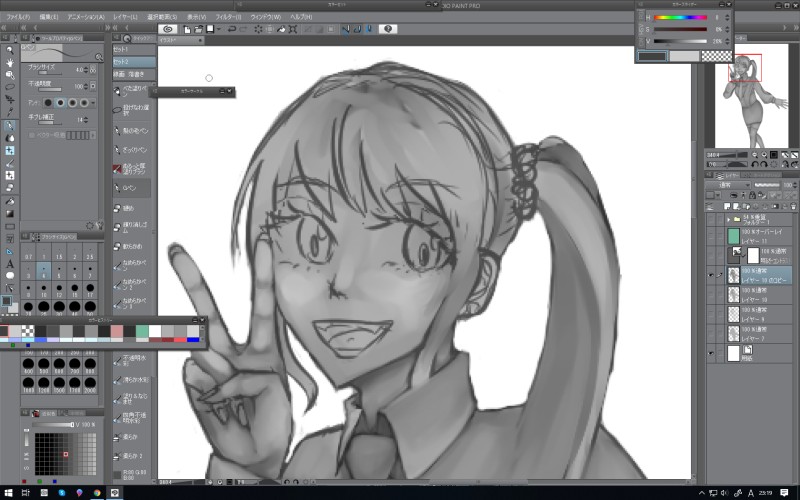This screenshot has width=800, height=500.
Task: Save the current illustration
Action: (210, 29)
